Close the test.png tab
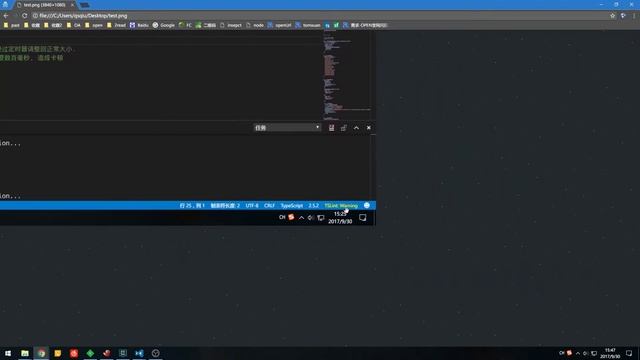The width and height of the screenshot is (640, 360). click(72, 5)
